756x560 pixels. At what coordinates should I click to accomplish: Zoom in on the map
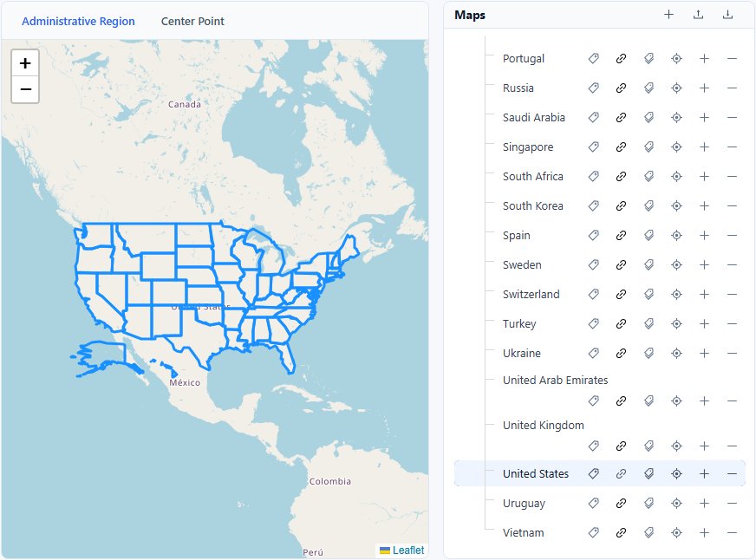click(x=25, y=63)
